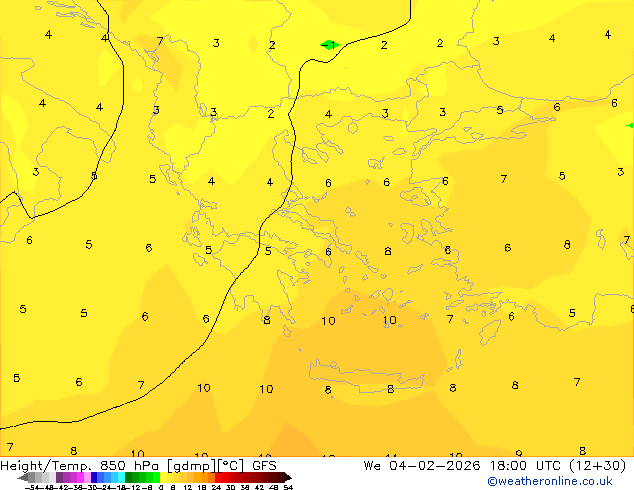The height and width of the screenshot is (490, 634).
Task: Pick the cyan swatch in the legend
Action: coord(121,478)
